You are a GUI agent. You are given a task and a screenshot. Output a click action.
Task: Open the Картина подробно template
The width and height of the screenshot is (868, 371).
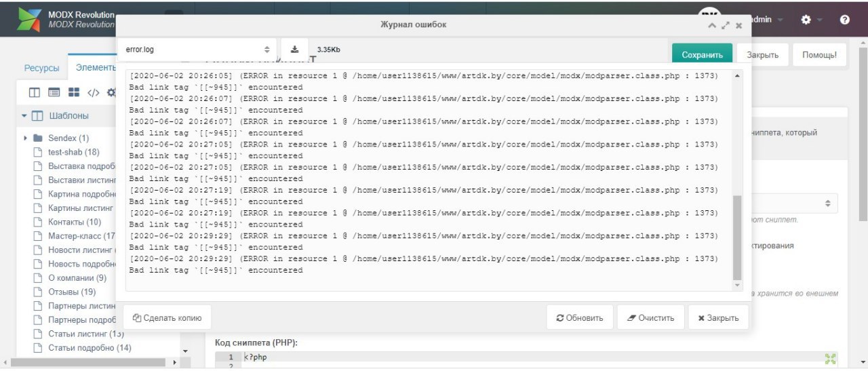coord(82,194)
